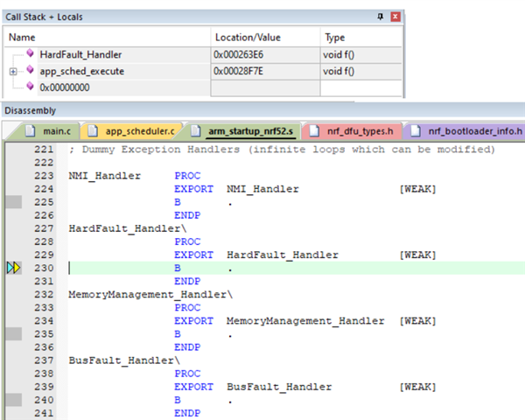Open the app_scheduler.c tab
525x420 pixels.
point(139,131)
